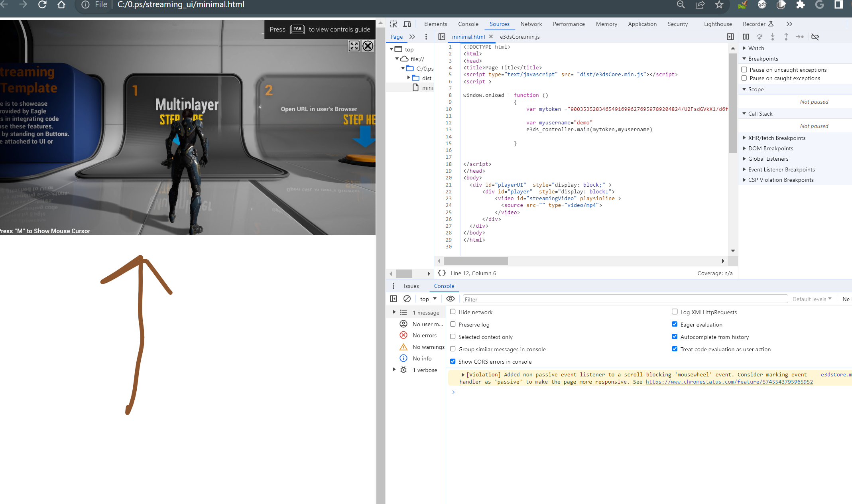Image resolution: width=852 pixels, height=504 pixels.
Task: Pause script execution icon
Action: pos(746,37)
